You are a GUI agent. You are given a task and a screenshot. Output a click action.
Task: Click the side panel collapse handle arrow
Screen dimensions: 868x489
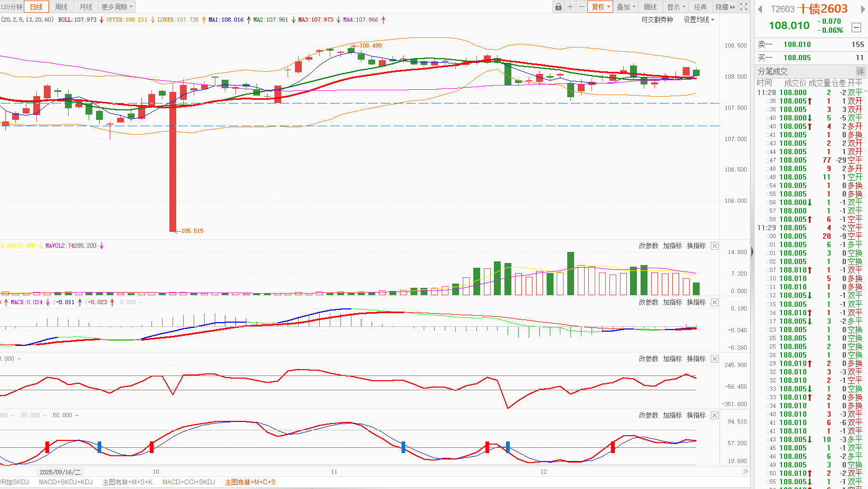pos(752,252)
